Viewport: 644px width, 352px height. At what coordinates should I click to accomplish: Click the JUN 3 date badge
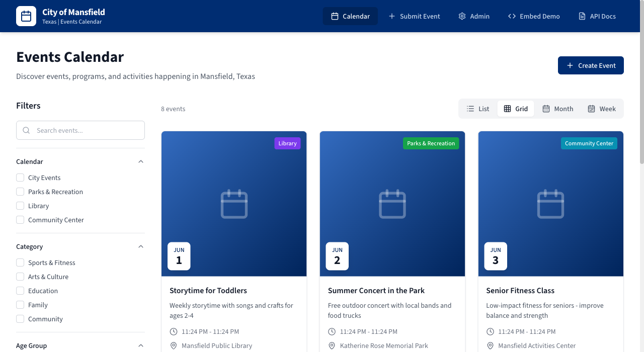tap(496, 256)
